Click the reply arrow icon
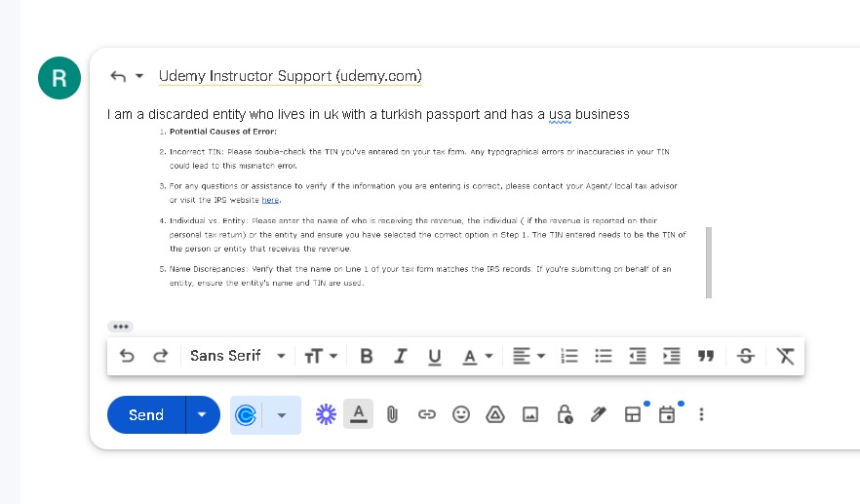The image size is (860, 504). point(118,76)
